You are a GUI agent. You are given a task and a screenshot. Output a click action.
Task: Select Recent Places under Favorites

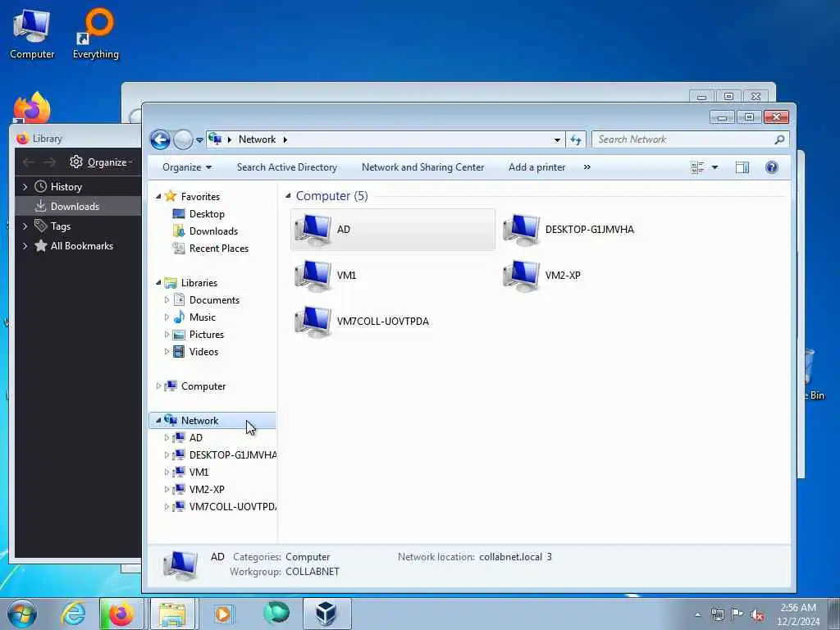[218, 248]
